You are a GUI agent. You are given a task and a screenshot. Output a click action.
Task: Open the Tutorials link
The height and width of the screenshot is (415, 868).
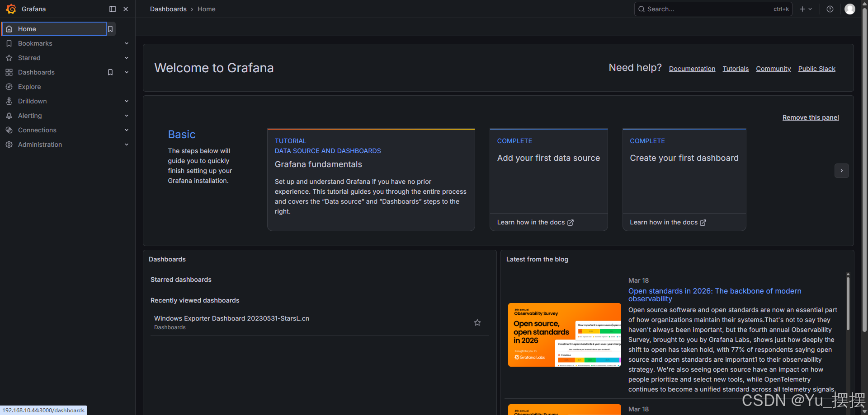point(736,69)
